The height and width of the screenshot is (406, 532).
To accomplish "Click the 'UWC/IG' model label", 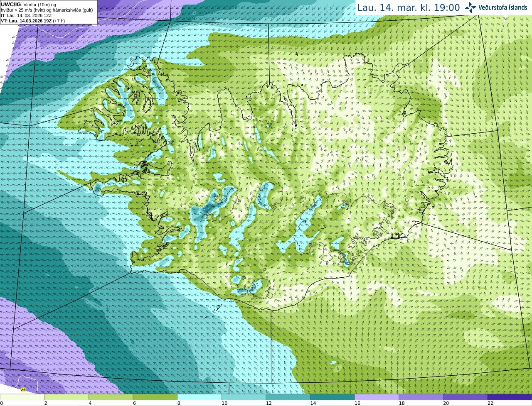I will tap(10, 4).
